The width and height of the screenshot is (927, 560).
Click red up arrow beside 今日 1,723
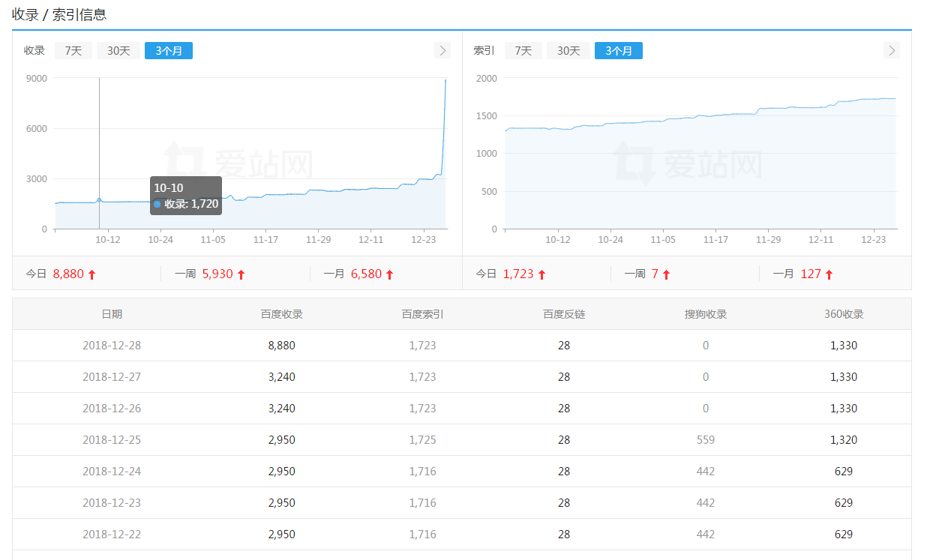click(x=541, y=274)
